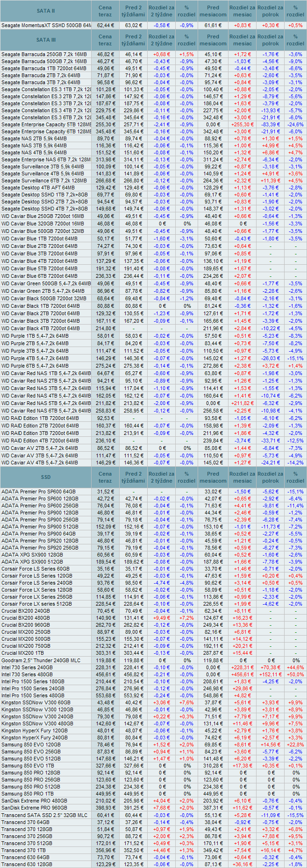The image size is (307, 868).
Task: Select Crucial BX200 480GB product row
Action: click(x=153, y=618)
